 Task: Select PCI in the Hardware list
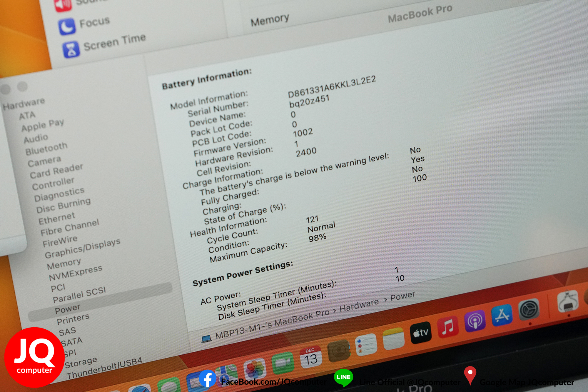58,288
